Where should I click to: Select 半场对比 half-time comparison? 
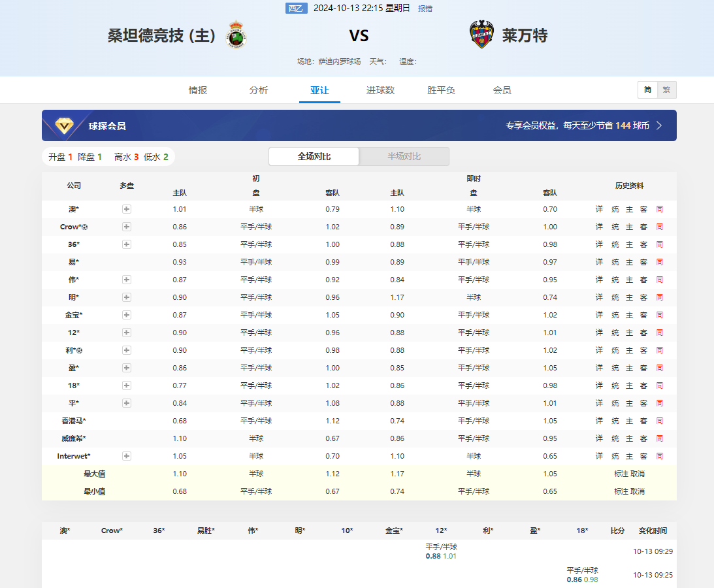tap(404, 156)
